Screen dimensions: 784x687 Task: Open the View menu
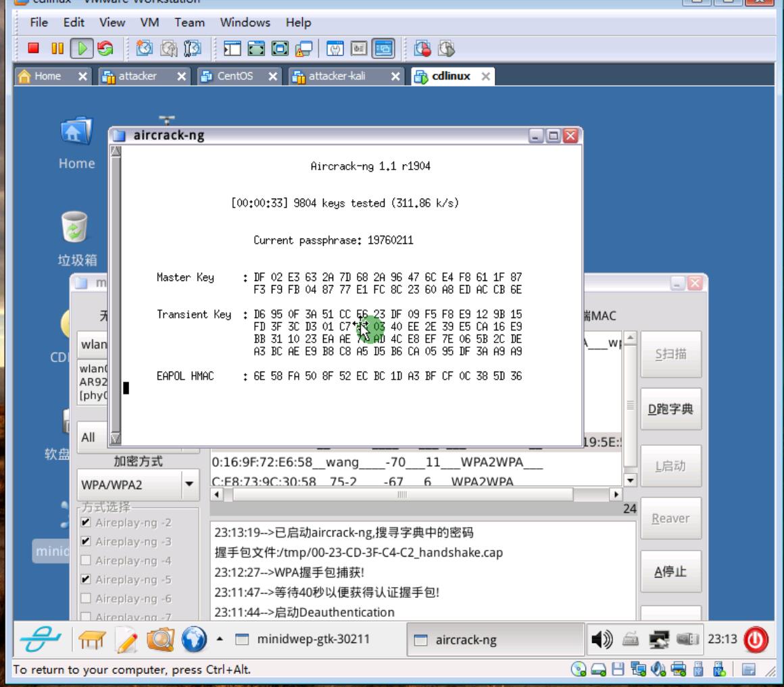(x=112, y=22)
